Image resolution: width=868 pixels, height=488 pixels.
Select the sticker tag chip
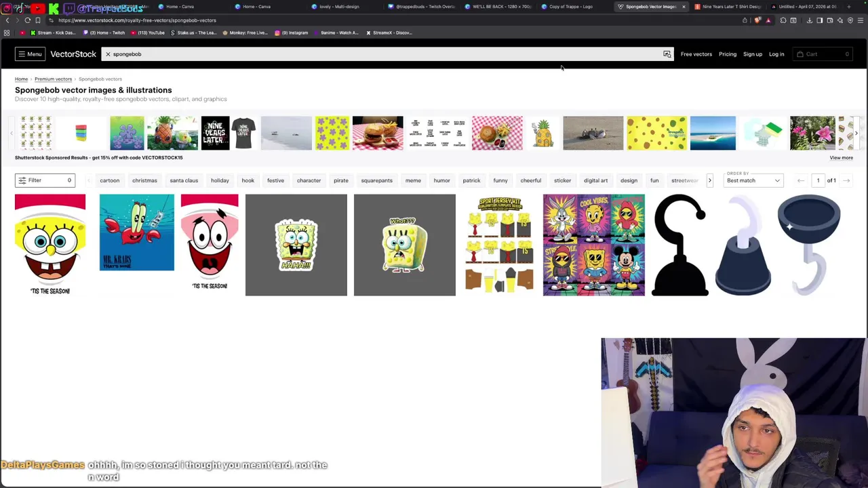click(x=562, y=181)
